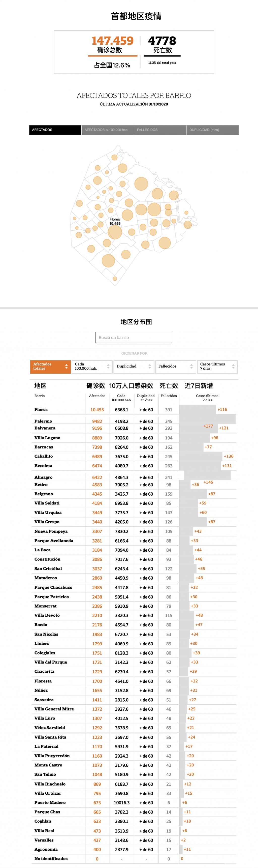Open the AFECTADOS c/ 100.000 hab. tab

[x=107, y=130]
